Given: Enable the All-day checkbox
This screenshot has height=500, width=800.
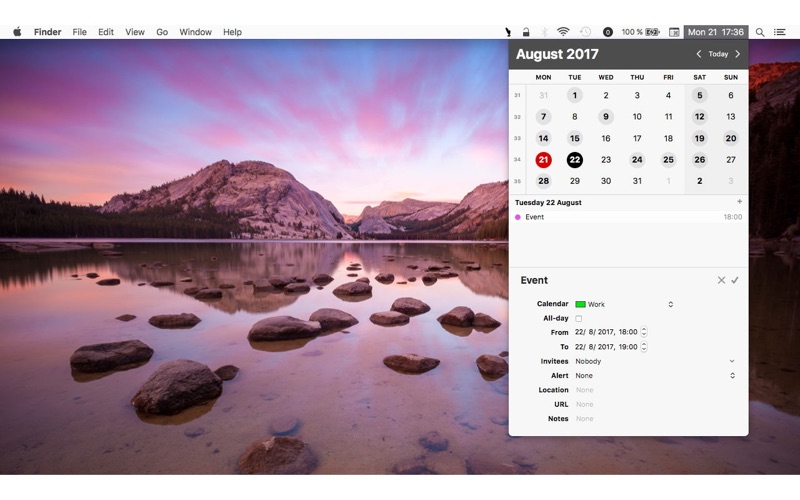Looking at the screenshot, I should [x=578, y=318].
